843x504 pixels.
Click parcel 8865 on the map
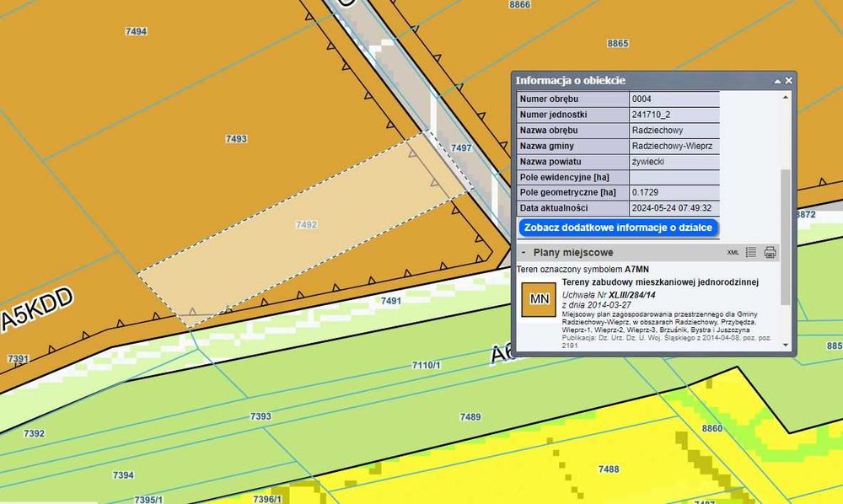coord(618,44)
